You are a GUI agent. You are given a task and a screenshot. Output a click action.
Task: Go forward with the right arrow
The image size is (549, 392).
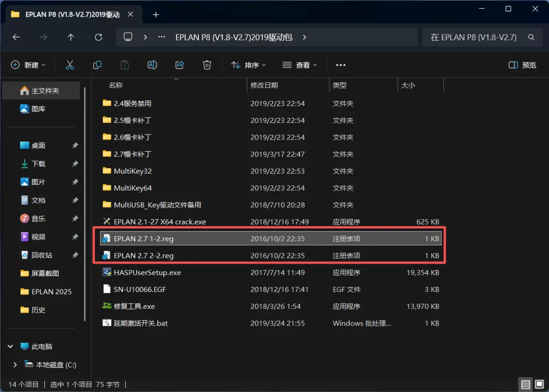tap(43, 37)
